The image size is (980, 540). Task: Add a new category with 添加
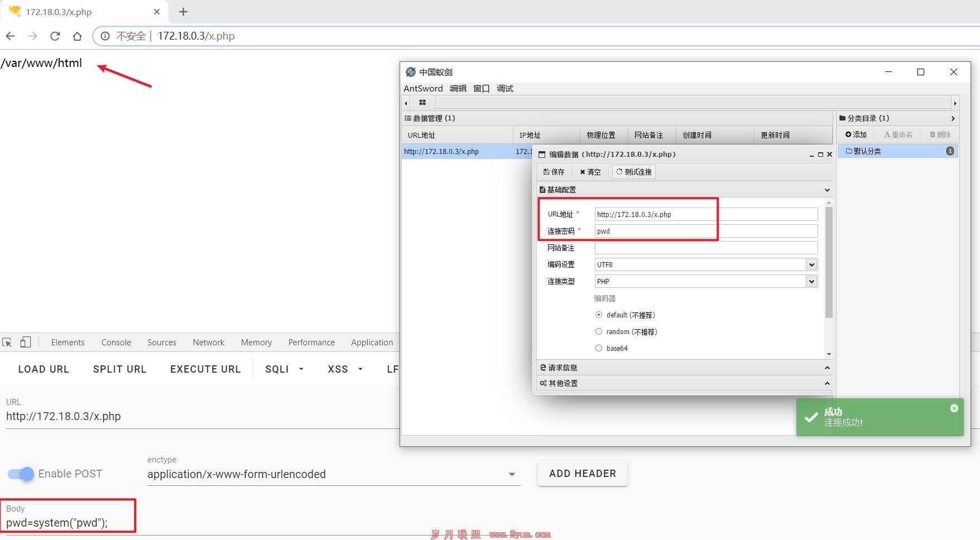click(856, 134)
